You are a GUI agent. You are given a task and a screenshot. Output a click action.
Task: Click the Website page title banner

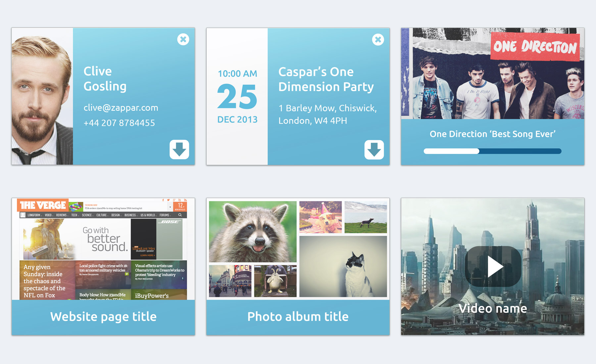(103, 317)
